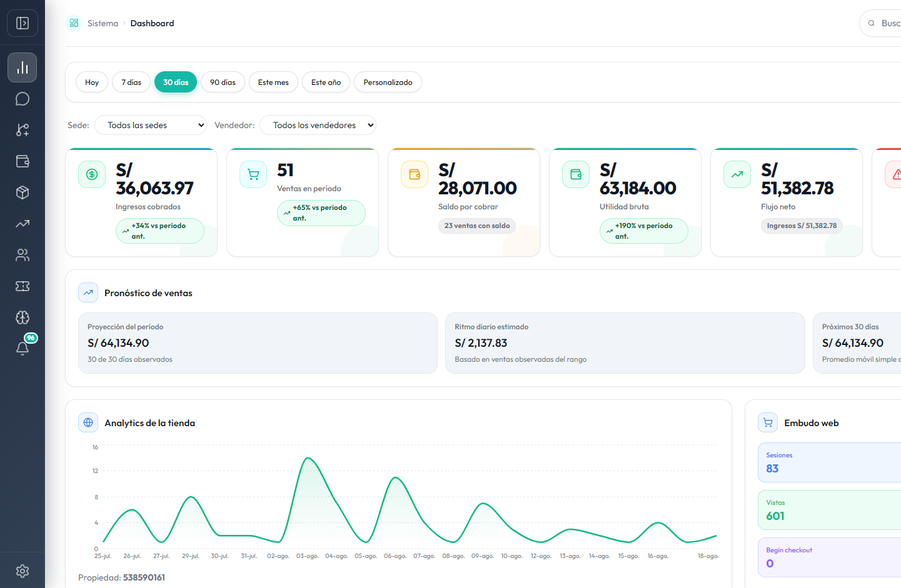Click the Ingresos S/ 51,382.78 badge

[802, 226]
